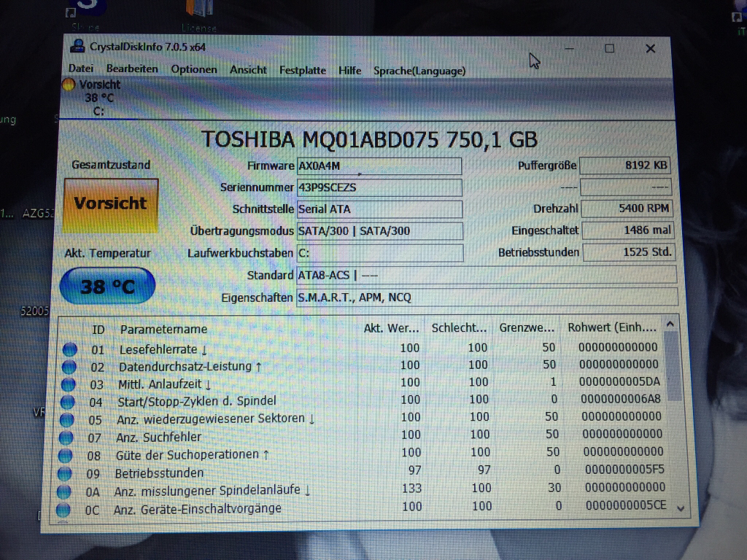The height and width of the screenshot is (560, 747).
Task: Click the blue dot for Güte der Suchoperationen
Action: [65, 455]
